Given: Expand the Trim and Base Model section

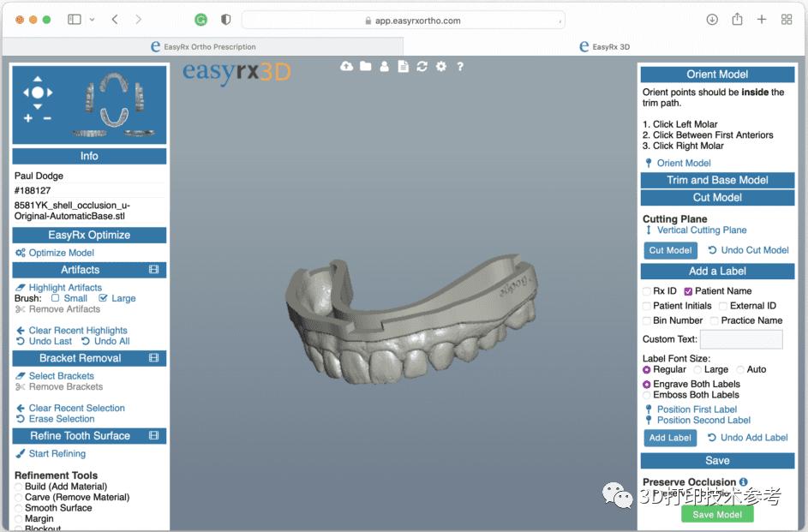Looking at the screenshot, I should (717, 180).
